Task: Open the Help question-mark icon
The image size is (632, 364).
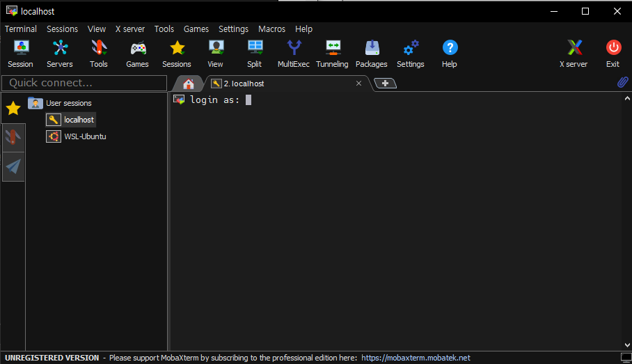Action: [x=450, y=54]
